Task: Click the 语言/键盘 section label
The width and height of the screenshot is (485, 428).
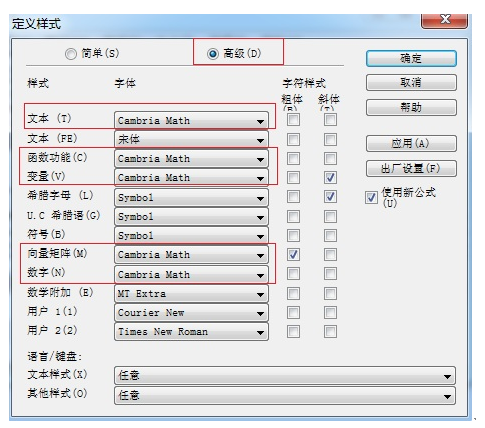Action: pyautogui.click(x=54, y=357)
